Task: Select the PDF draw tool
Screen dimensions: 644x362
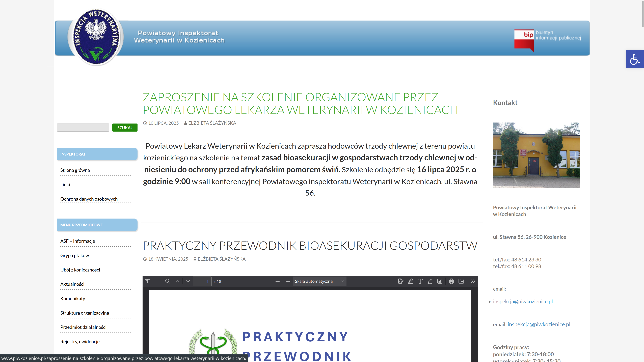Action: pyautogui.click(x=430, y=281)
